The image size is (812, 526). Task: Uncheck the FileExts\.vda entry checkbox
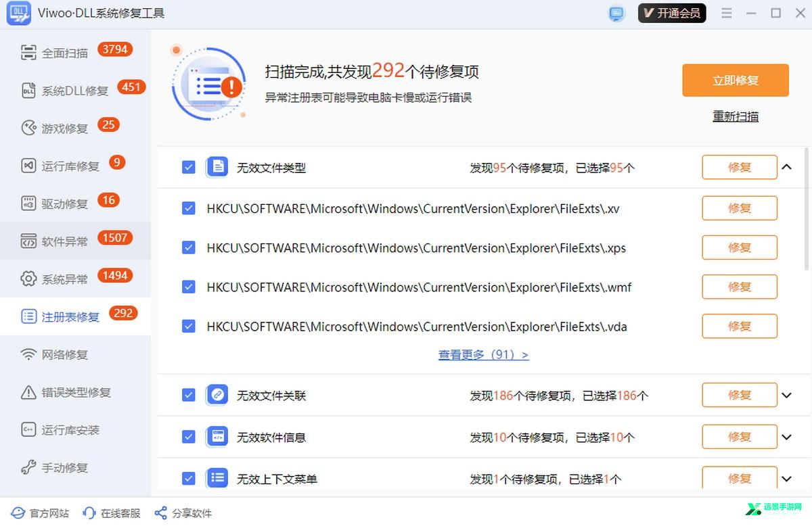pyautogui.click(x=189, y=326)
